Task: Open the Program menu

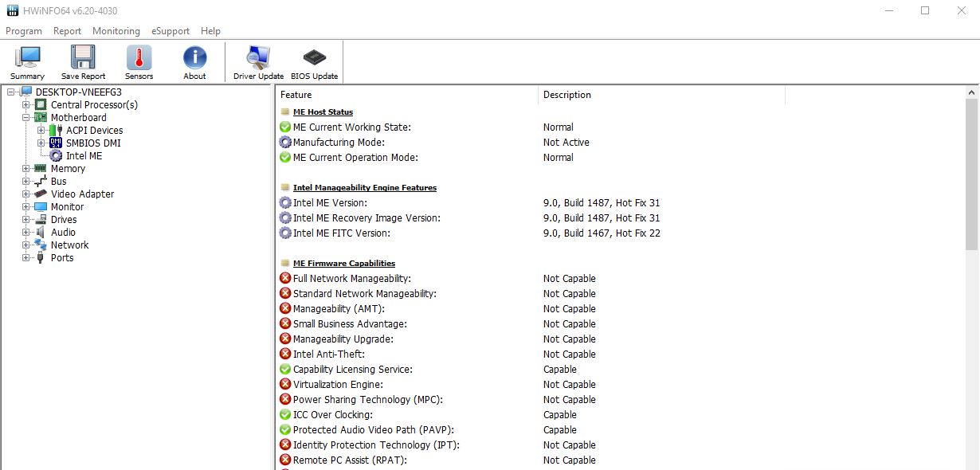Action: (24, 31)
